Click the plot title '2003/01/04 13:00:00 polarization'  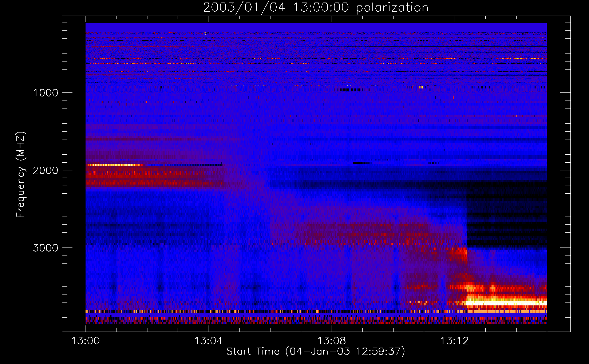(x=316, y=7)
